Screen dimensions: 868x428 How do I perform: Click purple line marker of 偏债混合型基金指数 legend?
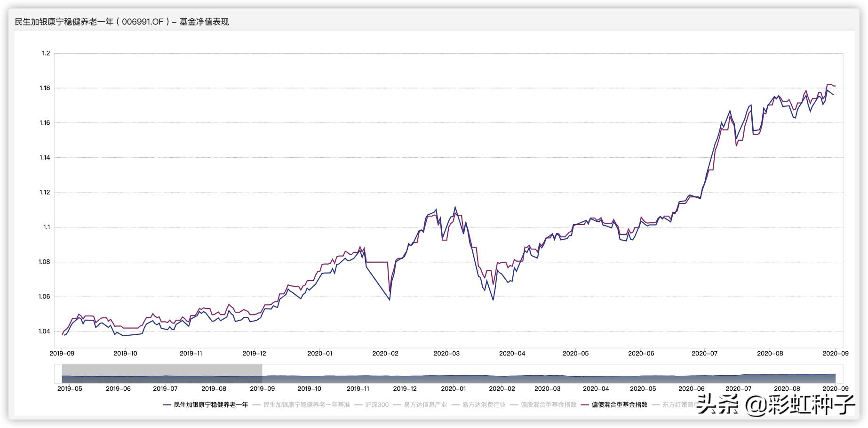click(x=585, y=405)
